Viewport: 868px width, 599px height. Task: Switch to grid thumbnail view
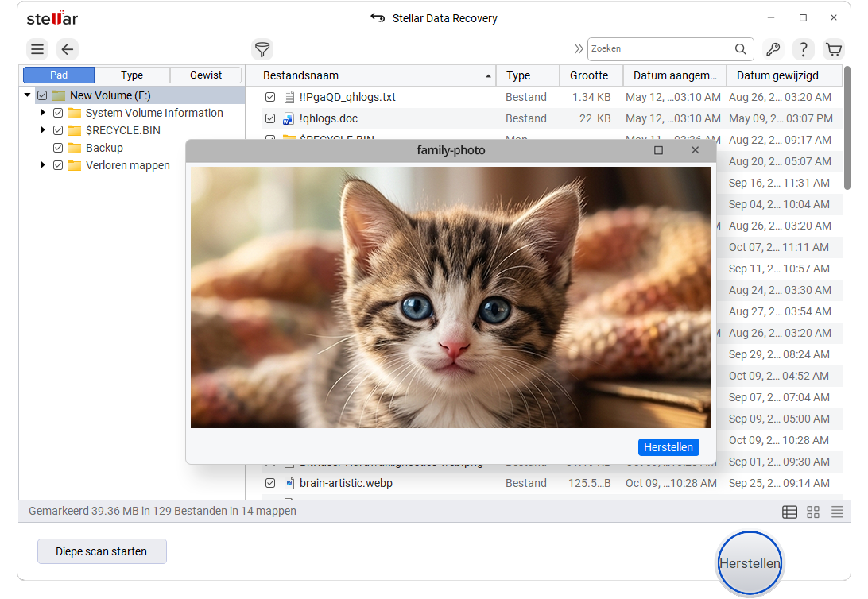tap(812, 512)
